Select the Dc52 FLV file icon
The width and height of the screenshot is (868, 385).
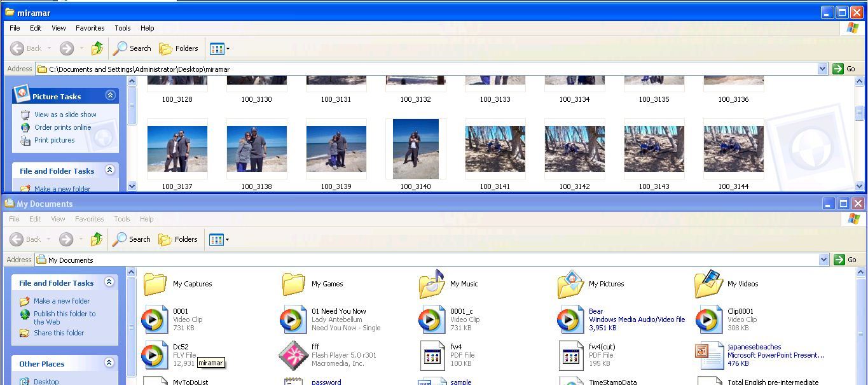[x=155, y=355]
